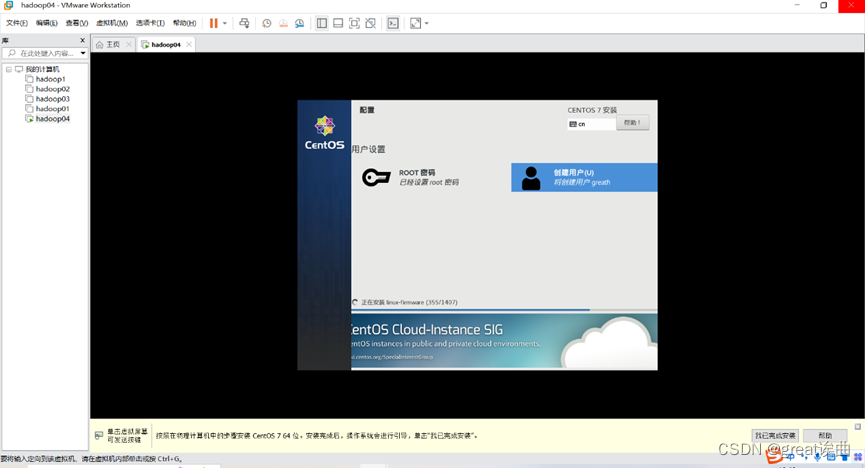The height and width of the screenshot is (468, 865).
Task: Revert to the previous snapshot
Action: tap(283, 23)
